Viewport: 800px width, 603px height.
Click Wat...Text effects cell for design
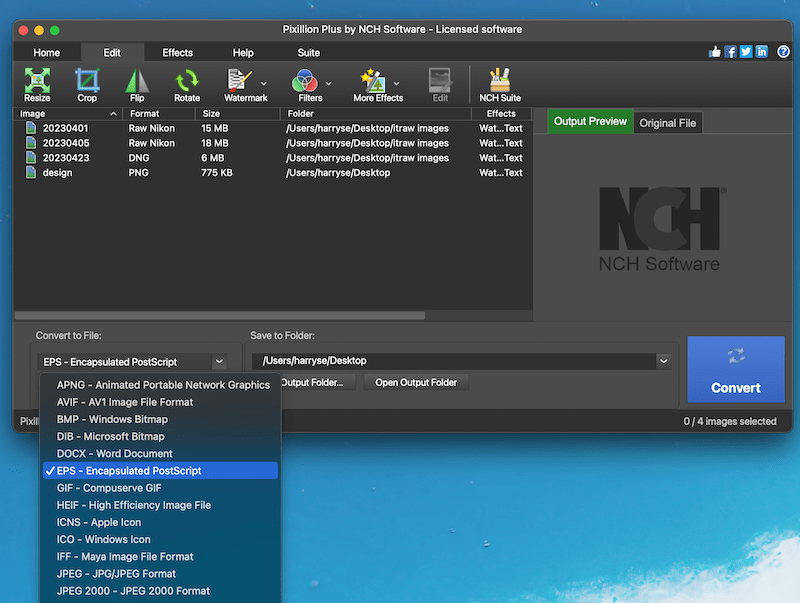pyautogui.click(x=501, y=172)
